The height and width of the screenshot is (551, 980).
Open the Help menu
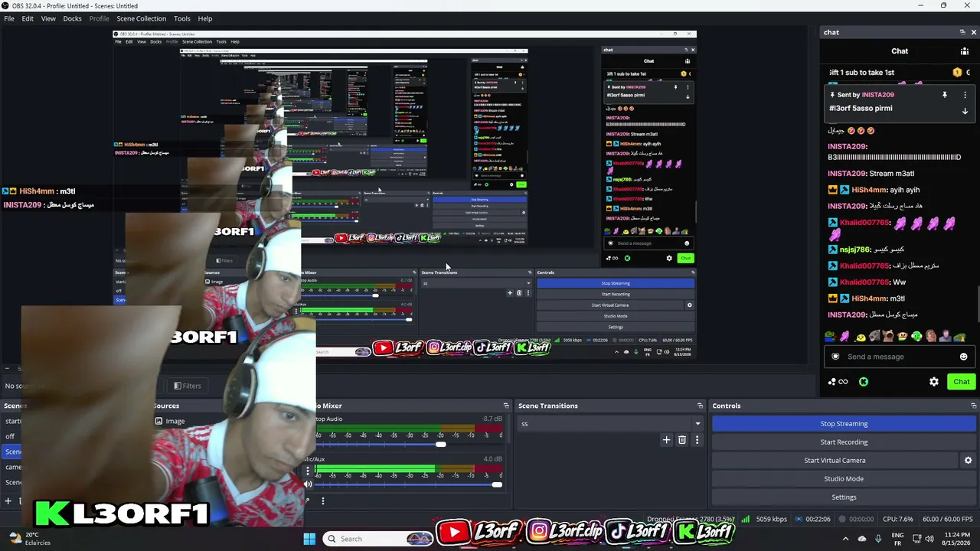[x=205, y=18]
